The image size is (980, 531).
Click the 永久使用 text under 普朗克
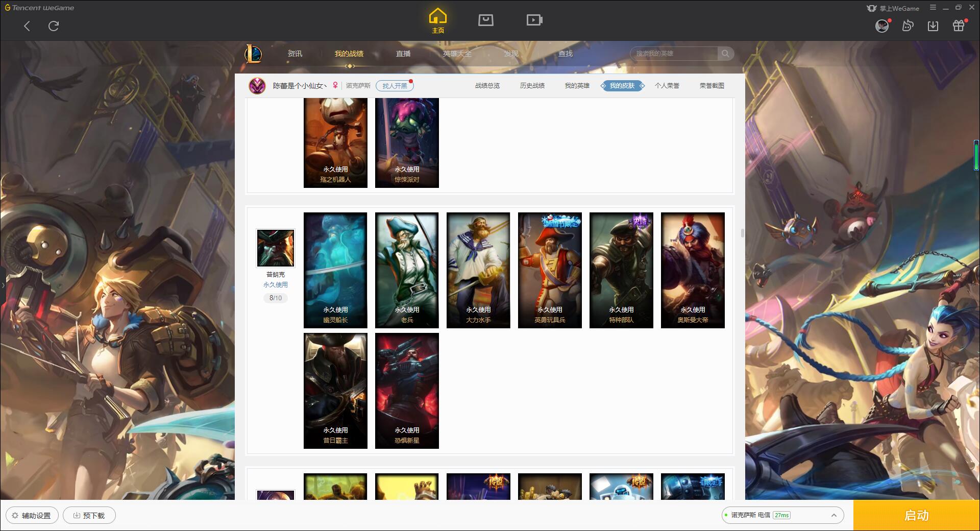point(276,284)
